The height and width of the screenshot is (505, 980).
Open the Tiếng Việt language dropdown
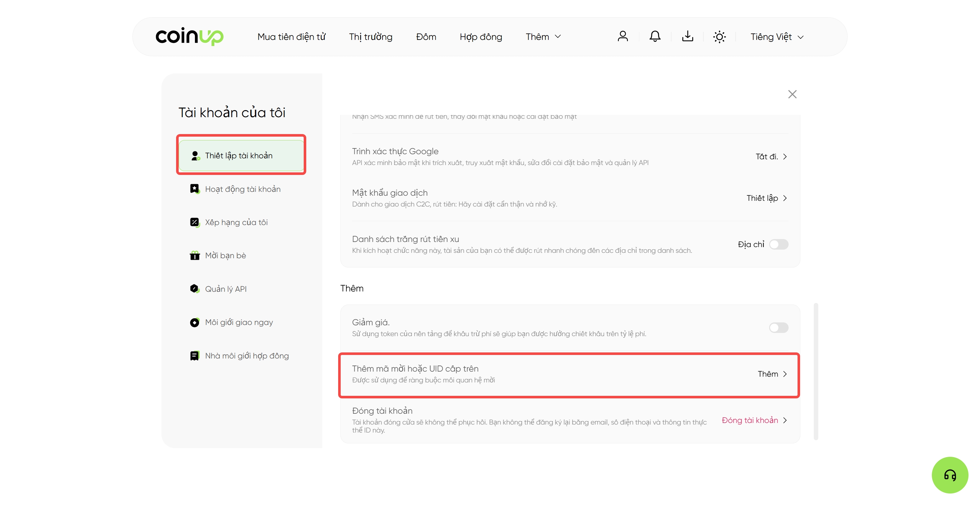click(777, 37)
